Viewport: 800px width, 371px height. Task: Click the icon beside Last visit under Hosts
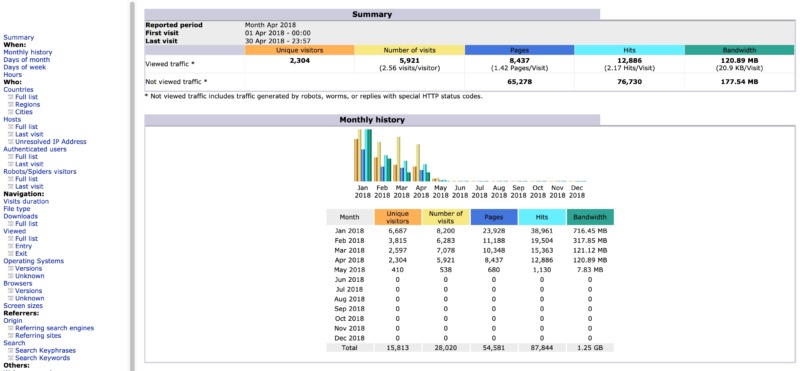pos(11,134)
